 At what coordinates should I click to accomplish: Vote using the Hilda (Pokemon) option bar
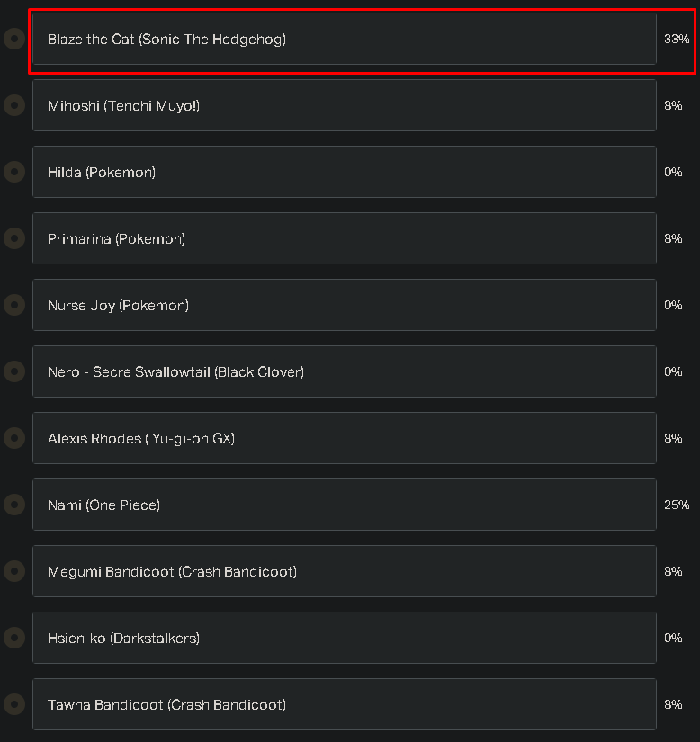(344, 172)
